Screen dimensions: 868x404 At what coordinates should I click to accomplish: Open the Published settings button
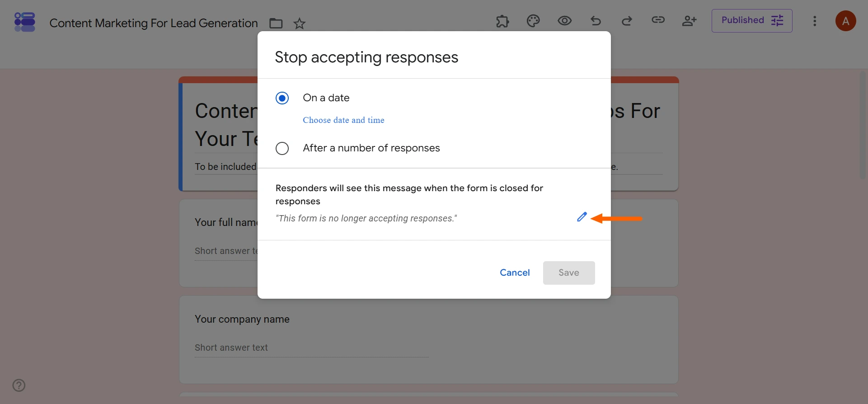click(752, 21)
